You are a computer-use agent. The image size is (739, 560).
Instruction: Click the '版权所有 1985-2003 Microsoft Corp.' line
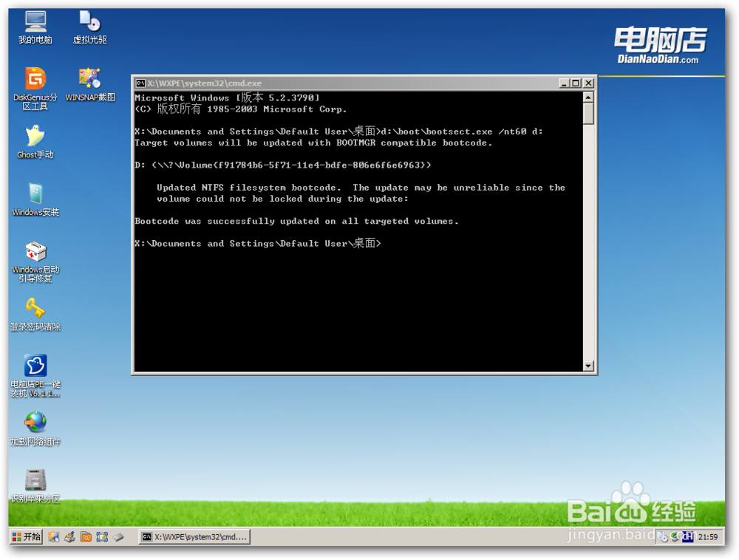pyautogui.click(x=240, y=109)
